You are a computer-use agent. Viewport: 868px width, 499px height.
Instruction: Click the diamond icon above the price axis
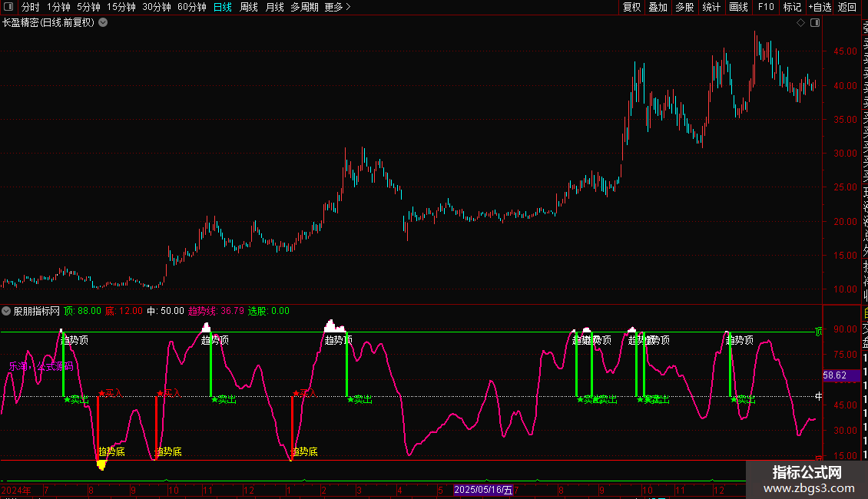(x=800, y=23)
